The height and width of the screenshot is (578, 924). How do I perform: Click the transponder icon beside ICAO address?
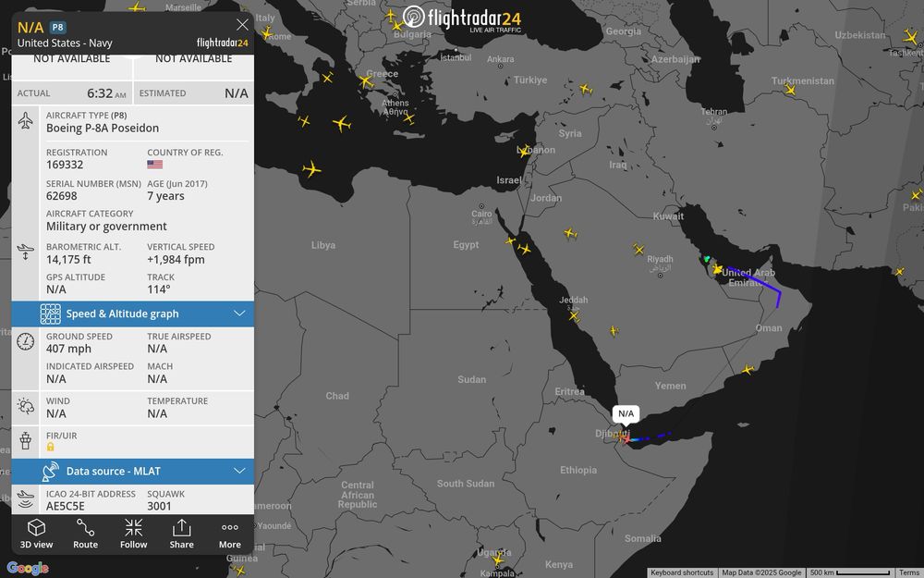point(25,499)
